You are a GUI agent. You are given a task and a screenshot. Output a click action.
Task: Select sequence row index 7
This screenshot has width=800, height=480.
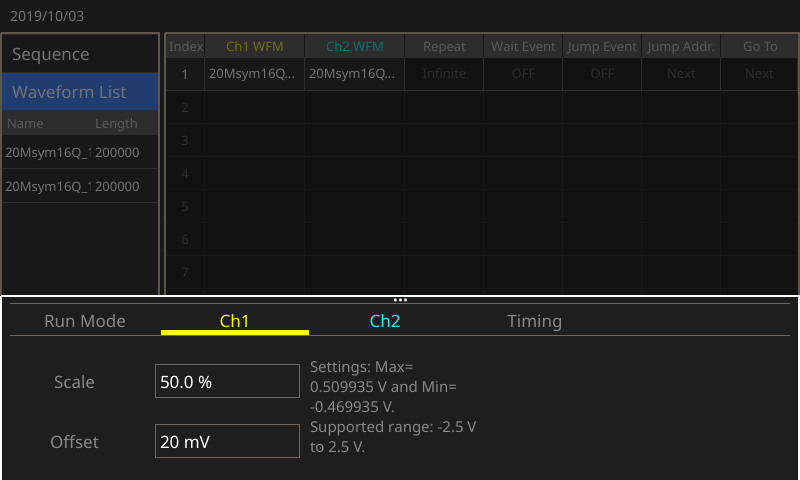click(x=185, y=272)
